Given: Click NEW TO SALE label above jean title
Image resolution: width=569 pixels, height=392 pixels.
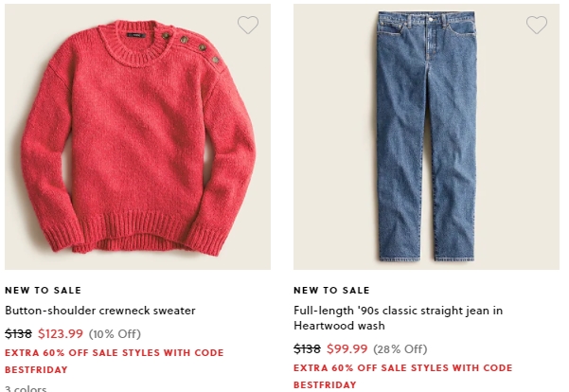Looking at the screenshot, I should coord(331,291).
